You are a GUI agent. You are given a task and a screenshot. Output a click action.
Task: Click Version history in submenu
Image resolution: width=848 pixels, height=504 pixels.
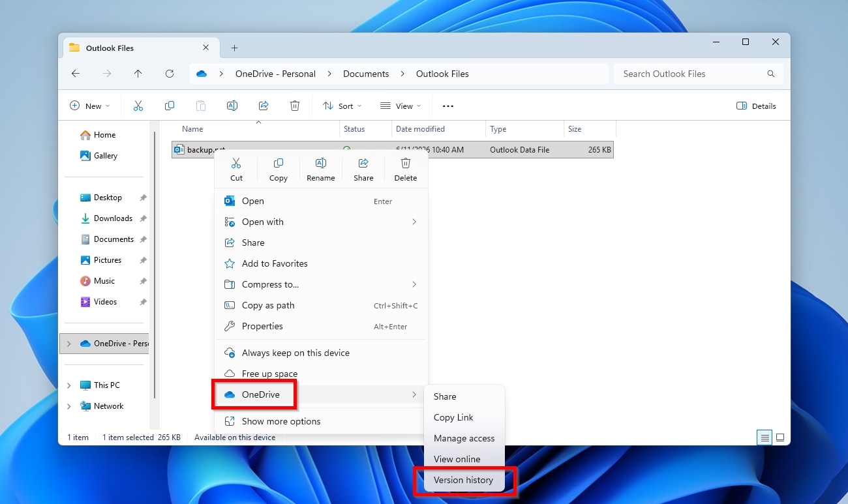[464, 480]
